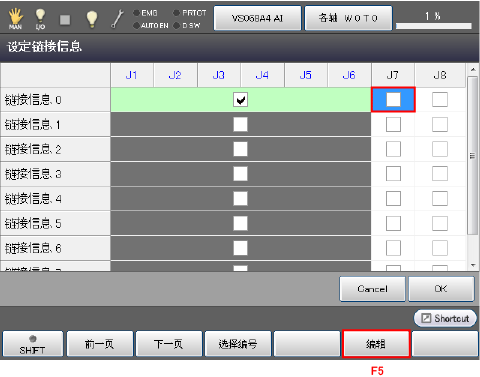The image size is (480, 377).
Task: Click the scrollbar down arrow
Action: [x=473, y=265]
